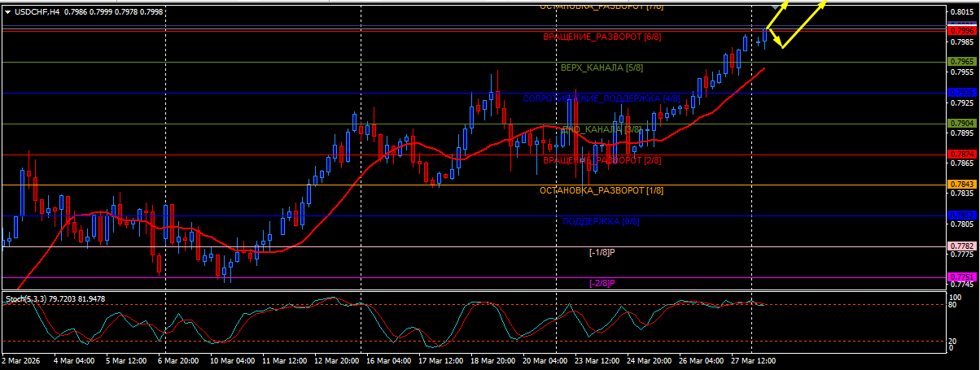Click the Stochastic scale value 100
The width and height of the screenshot is (980, 370).
[956, 298]
